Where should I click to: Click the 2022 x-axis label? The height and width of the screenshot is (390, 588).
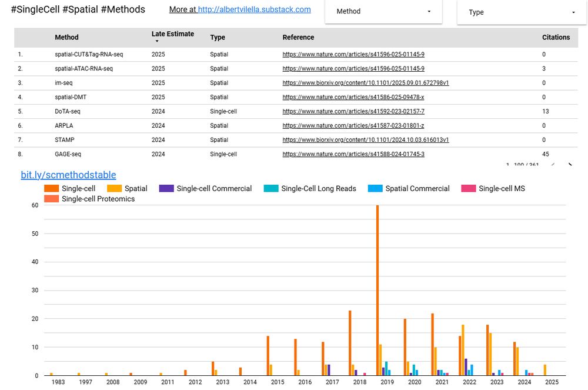469,382
